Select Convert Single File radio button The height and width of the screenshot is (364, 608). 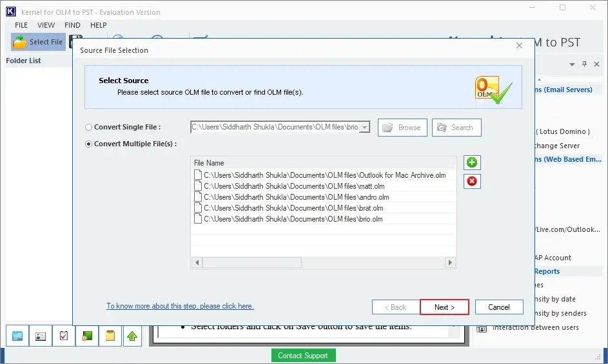(x=89, y=127)
